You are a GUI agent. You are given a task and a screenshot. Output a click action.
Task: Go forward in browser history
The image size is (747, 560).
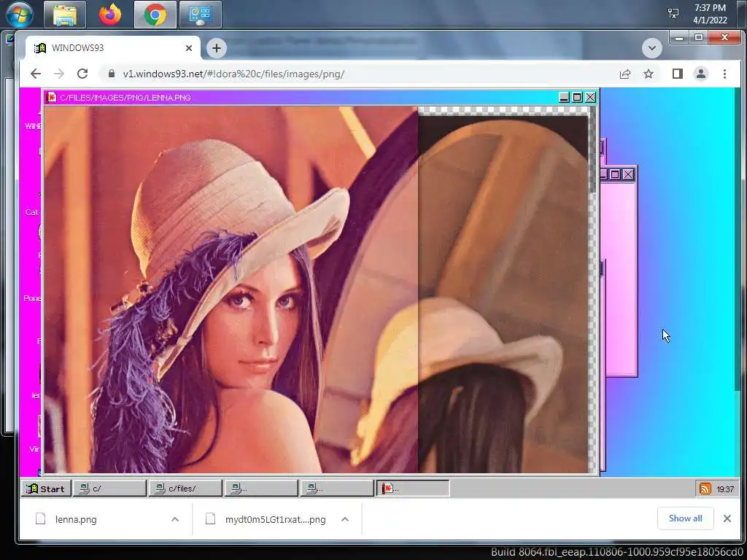point(59,74)
